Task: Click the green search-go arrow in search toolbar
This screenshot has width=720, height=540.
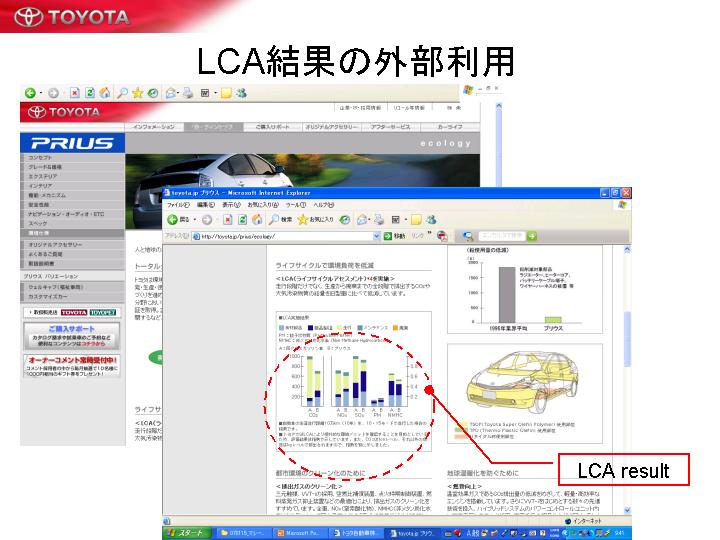Action: click(532, 236)
